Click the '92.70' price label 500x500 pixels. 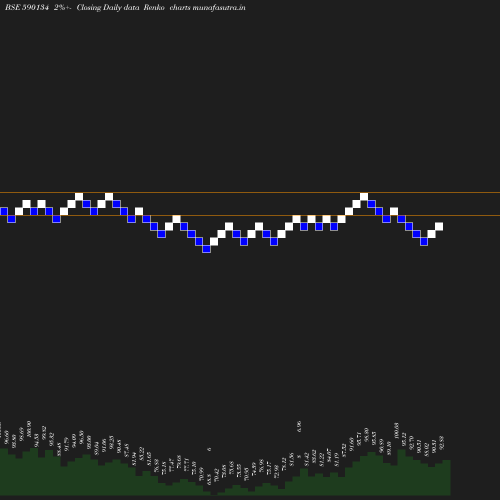pyautogui.click(x=411, y=443)
